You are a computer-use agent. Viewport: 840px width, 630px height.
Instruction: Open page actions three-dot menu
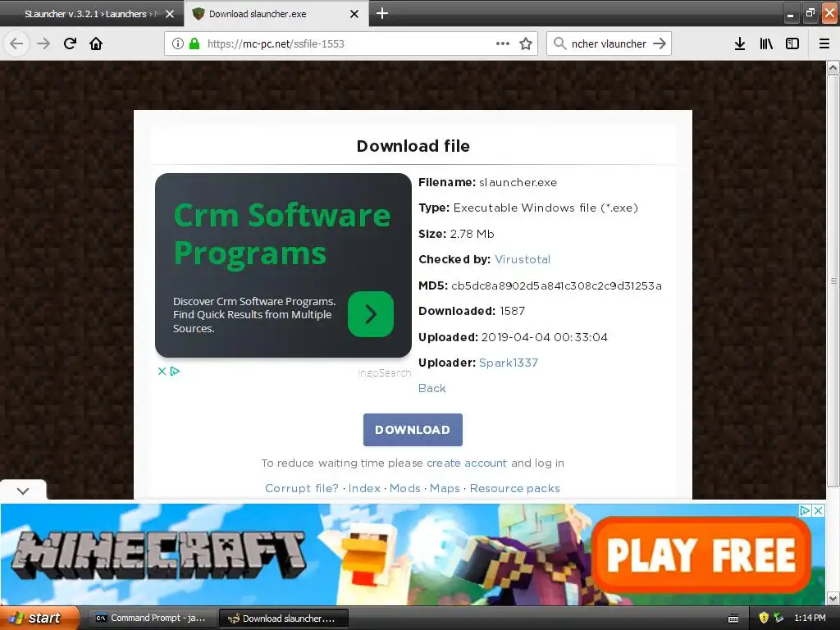pyautogui.click(x=503, y=43)
